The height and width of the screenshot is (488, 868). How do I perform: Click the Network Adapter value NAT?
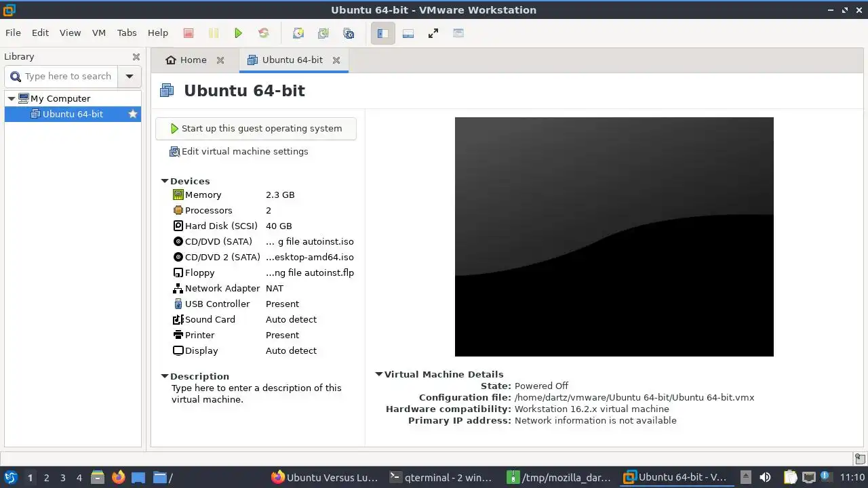pyautogui.click(x=275, y=288)
